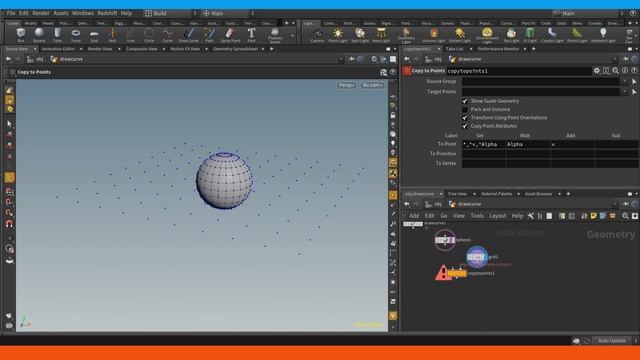Toggle Auto Update in the status bar
Screen dimensions: 640x360
pyautogui.click(x=611, y=340)
